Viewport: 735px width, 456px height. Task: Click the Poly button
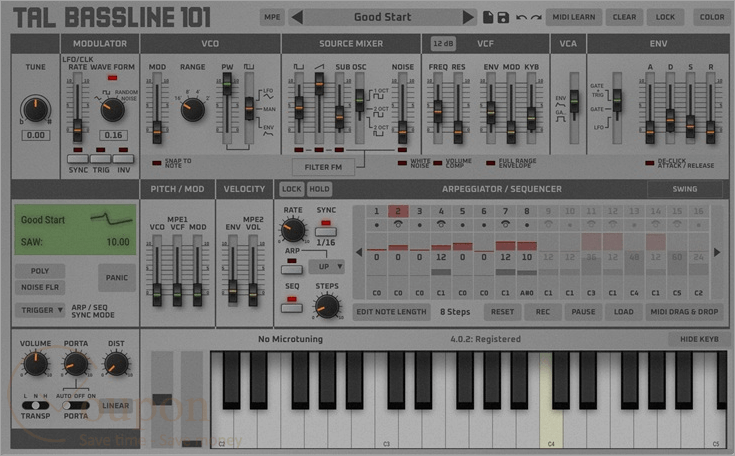(40, 271)
